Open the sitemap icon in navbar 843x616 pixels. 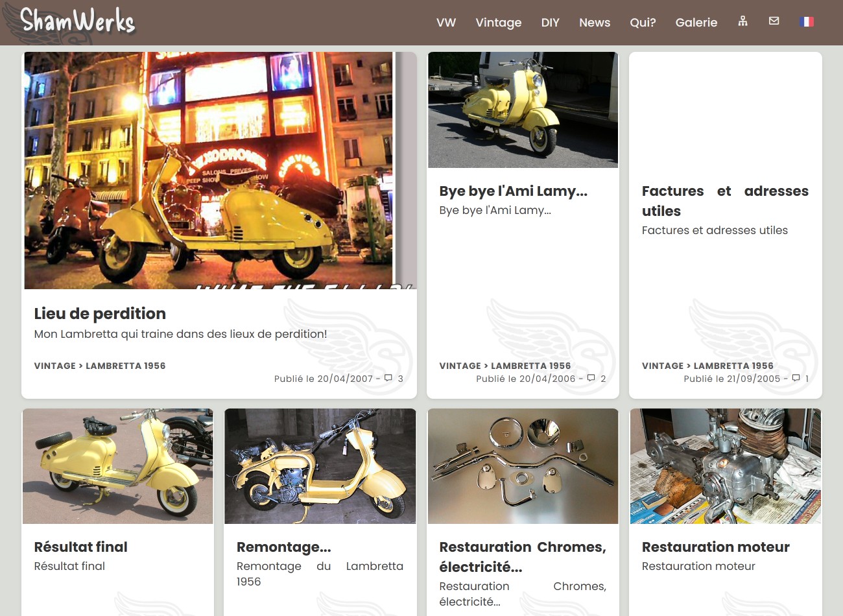(x=743, y=21)
